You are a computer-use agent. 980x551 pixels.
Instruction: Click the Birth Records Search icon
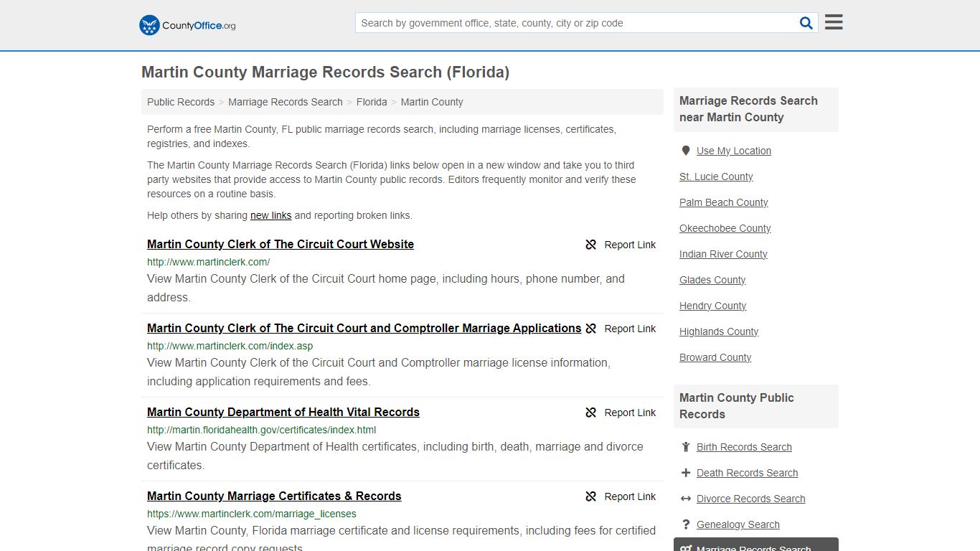click(x=686, y=447)
